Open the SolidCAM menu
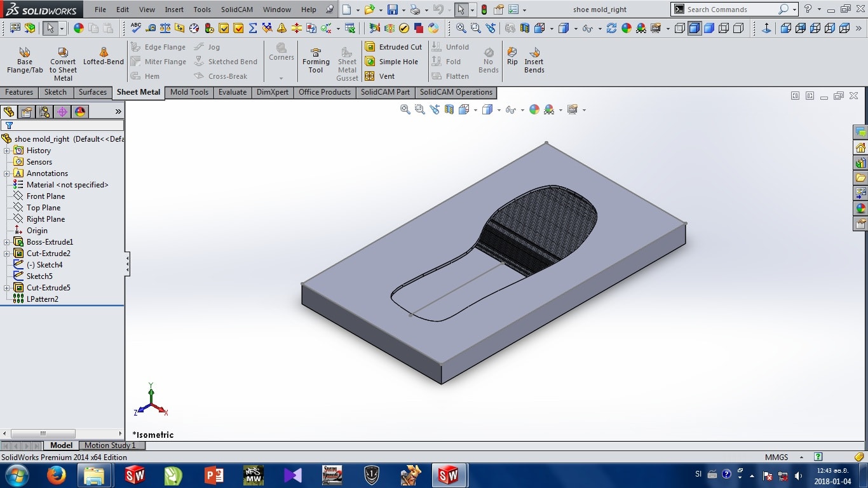 pos(237,10)
